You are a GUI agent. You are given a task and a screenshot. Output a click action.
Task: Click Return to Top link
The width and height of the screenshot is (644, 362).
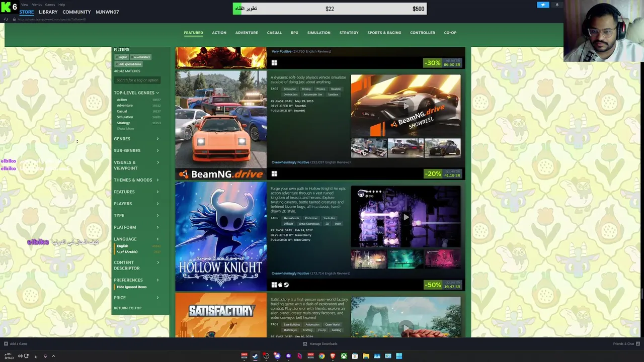(x=127, y=308)
